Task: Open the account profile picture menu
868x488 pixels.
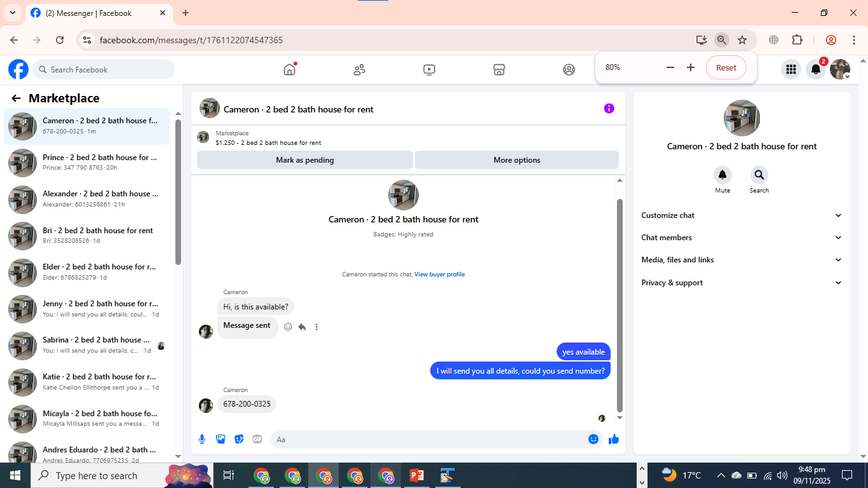Action: (x=840, y=69)
